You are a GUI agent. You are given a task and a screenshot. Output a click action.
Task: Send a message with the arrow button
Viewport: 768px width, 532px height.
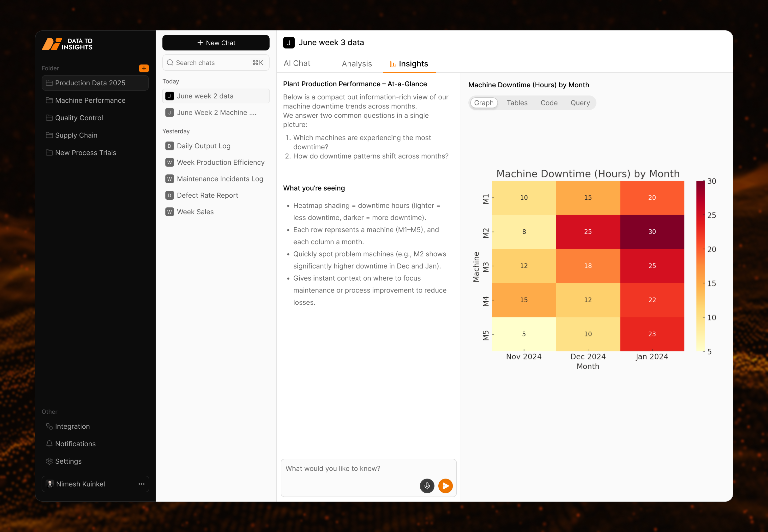(445, 486)
